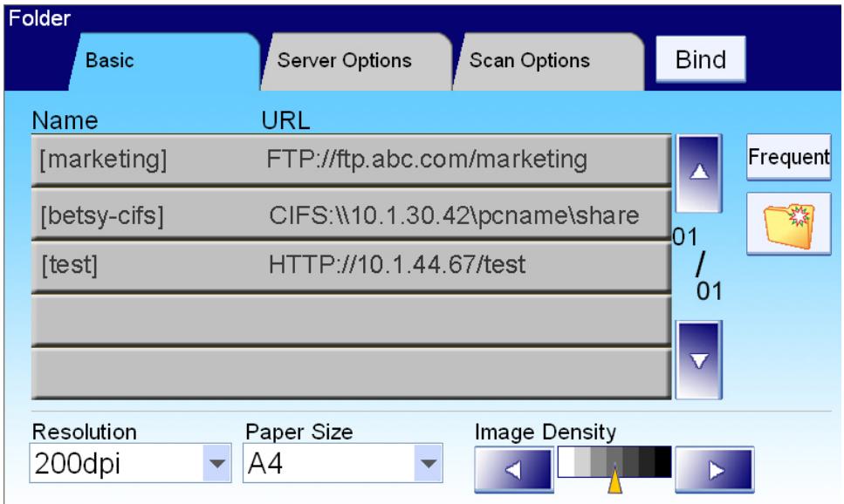
Task: Decrease image density with left arrow
Action: pos(514,470)
